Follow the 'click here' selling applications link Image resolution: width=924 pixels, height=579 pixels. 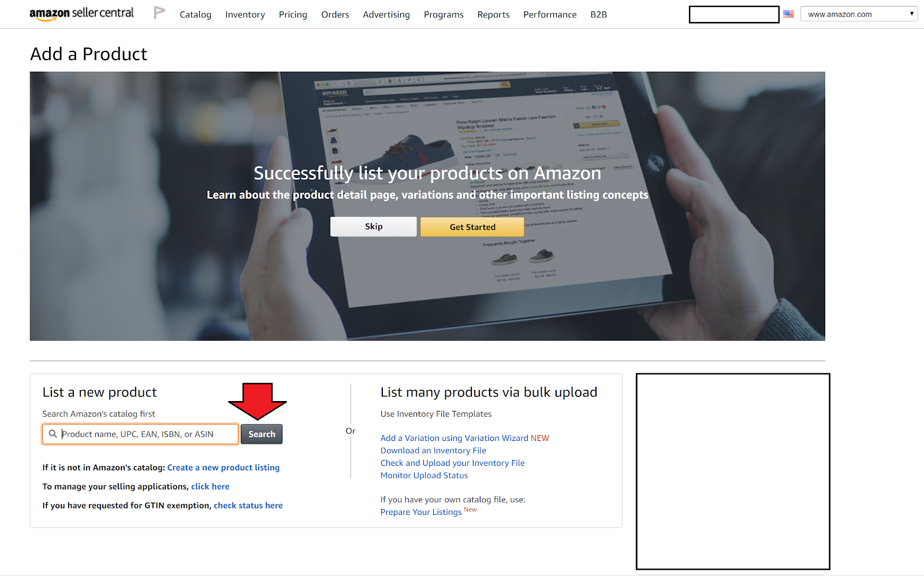click(x=210, y=487)
